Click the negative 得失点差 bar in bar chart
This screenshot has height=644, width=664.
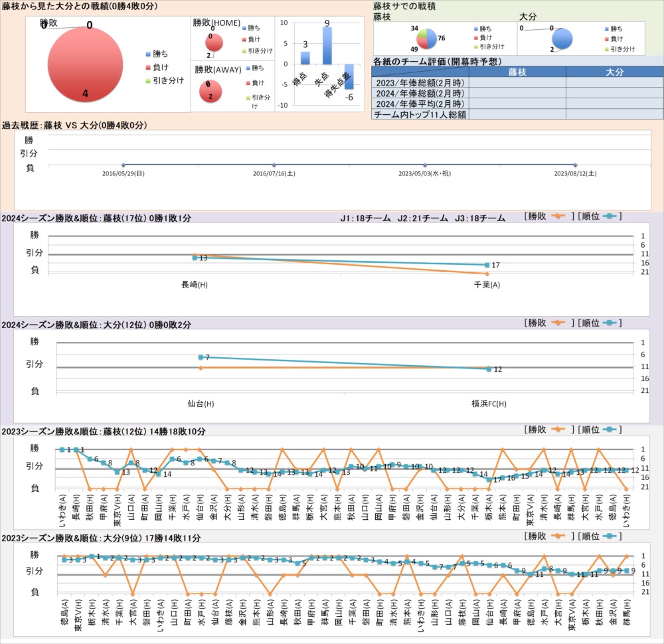click(349, 76)
